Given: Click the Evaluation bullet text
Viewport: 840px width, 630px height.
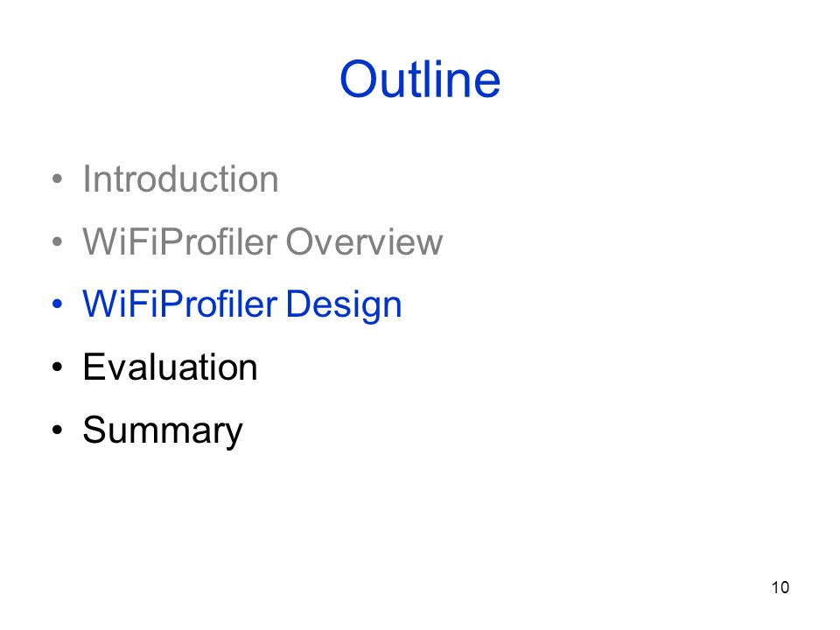Looking at the screenshot, I should (170, 367).
